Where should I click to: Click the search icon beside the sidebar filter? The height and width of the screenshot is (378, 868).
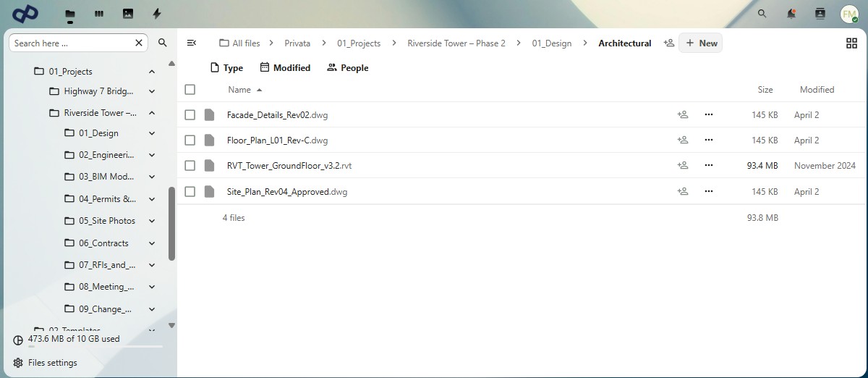tap(163, 43)
